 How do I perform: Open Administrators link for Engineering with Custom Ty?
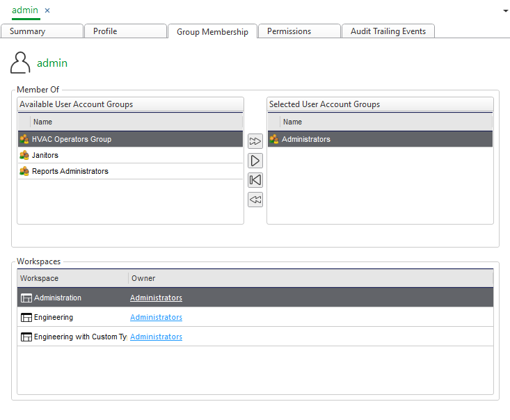tap(156, 337)
